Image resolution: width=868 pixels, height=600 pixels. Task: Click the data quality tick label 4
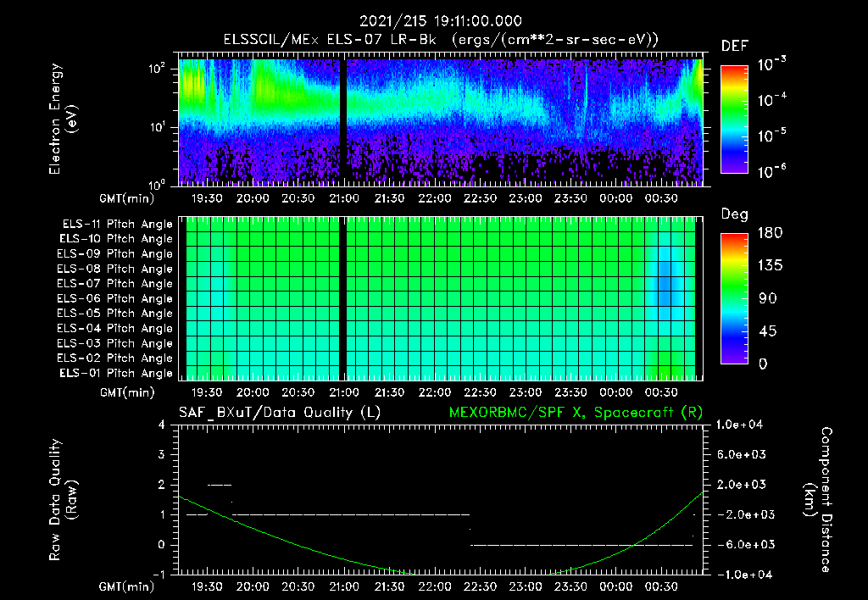[x=161, y=425]
